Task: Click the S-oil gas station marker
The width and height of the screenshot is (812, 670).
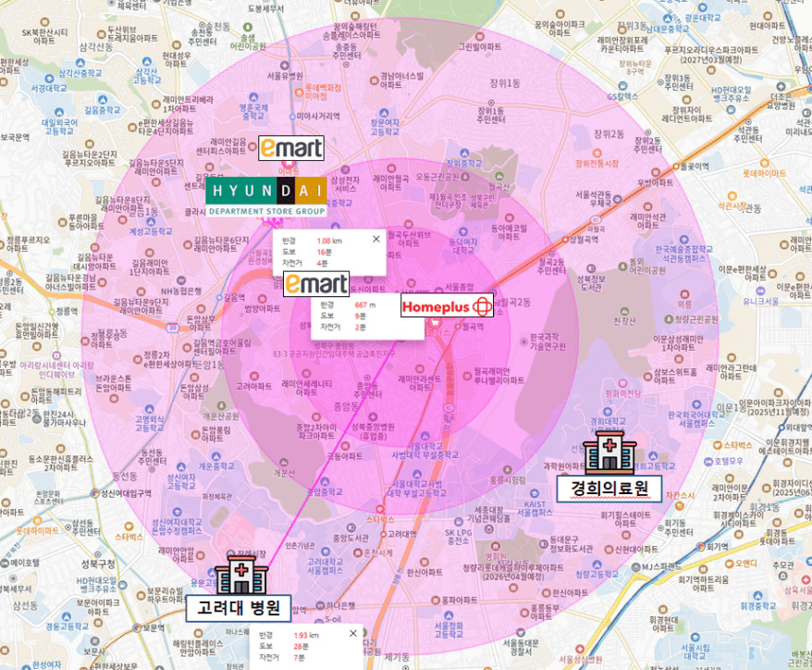Action: (x=318, y=620)
